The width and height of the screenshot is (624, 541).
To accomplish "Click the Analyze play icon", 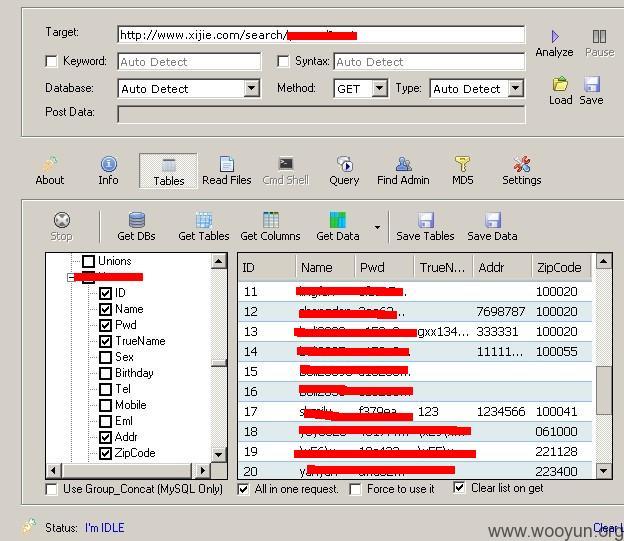I will click(x=555, y=37).
